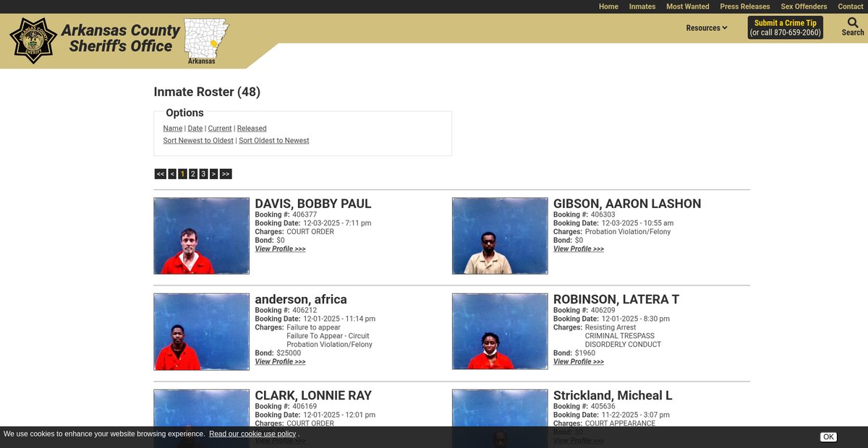This screenshot has width=868, height=448.
Task: Click the name anderson, africa
Action: (x=301, y=299)
